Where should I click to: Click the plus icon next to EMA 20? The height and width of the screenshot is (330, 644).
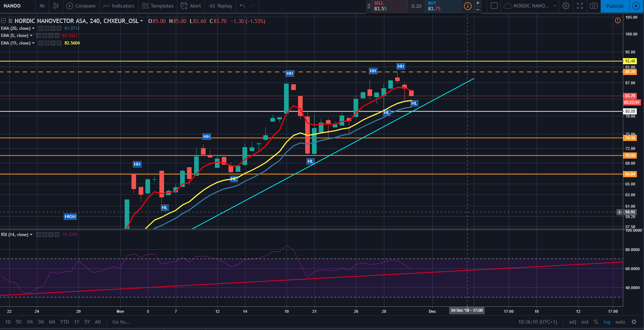coord(53,28)
